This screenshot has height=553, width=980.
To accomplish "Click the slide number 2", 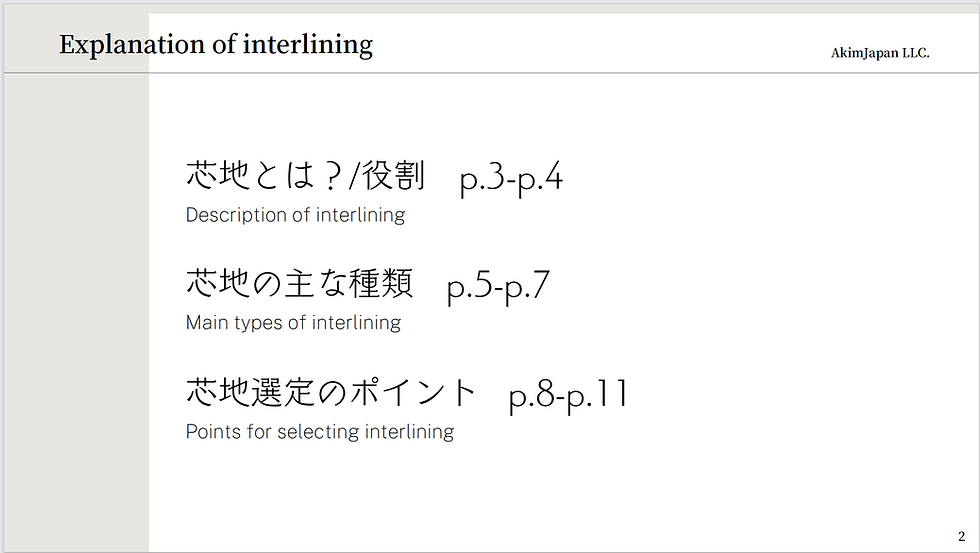I will click(x=961, y=536).
